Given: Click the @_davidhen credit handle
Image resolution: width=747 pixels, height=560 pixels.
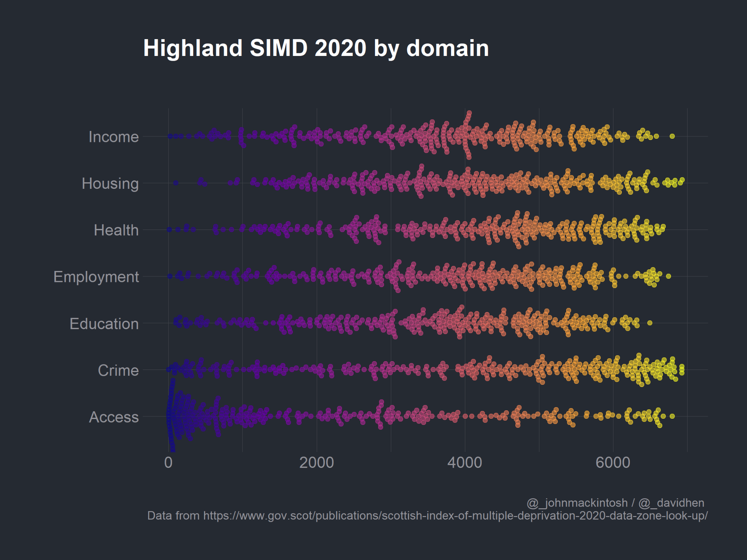Looking at the screenshot, I should point(671,503).
